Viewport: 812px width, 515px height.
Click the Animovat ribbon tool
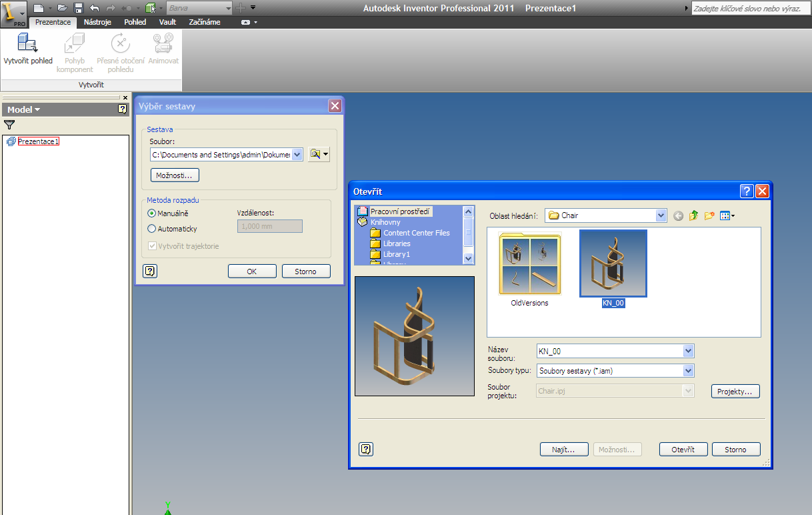tap(163, 49)
